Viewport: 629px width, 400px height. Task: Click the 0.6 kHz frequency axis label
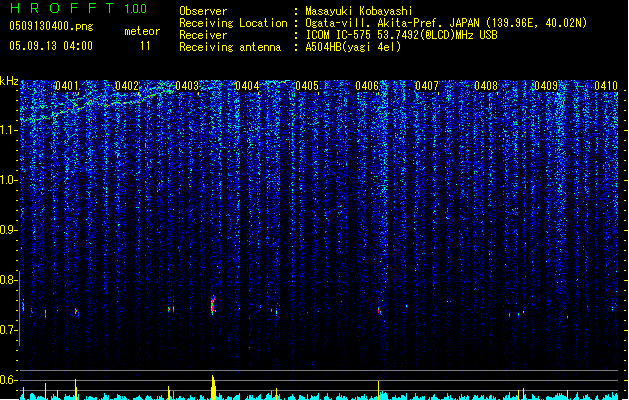8,380
